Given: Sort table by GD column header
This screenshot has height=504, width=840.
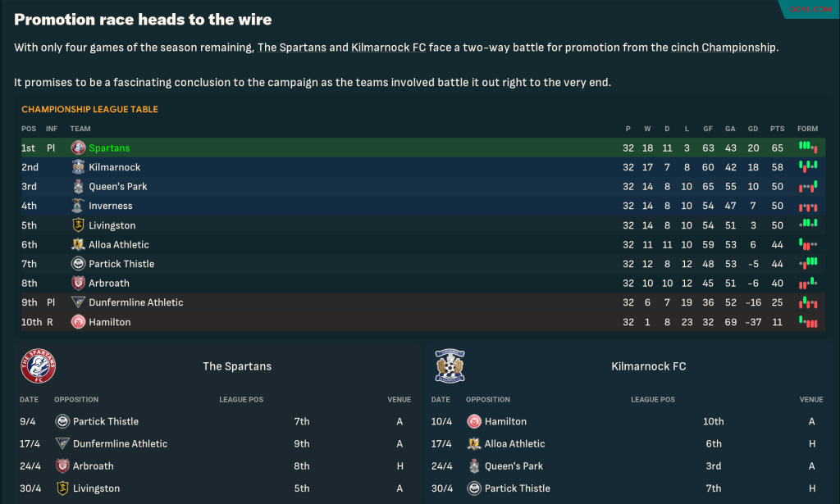Looking at the screenshot, I should 753,129.
